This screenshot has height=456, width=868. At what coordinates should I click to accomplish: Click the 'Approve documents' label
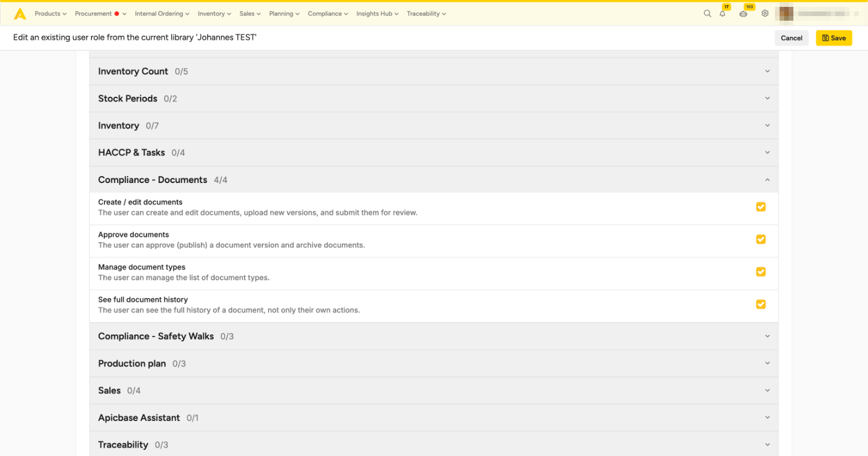pos(133,235)
